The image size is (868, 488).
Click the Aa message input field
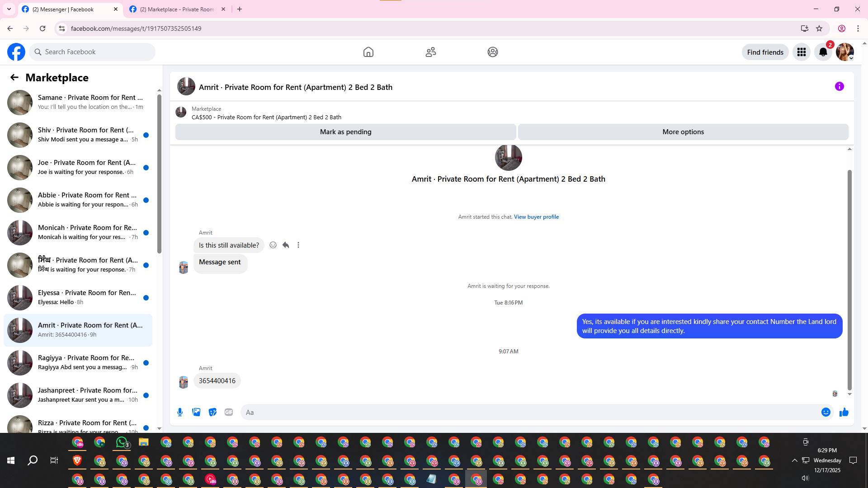coord(529,412)
